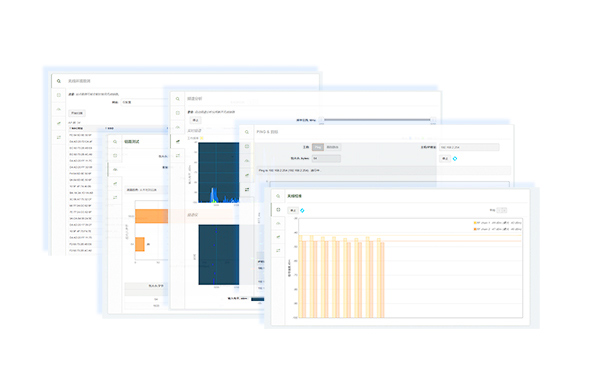590x365 pixels.
Task: Click the cyan spinner icon in the antenna alignment window
Action: click(302, 210)
